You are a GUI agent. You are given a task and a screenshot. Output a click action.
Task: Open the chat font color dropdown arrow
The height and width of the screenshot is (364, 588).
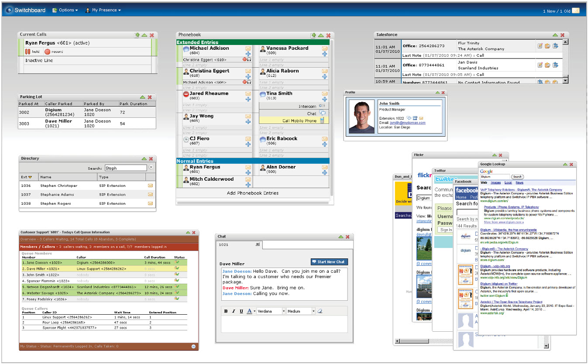point(254,312)
